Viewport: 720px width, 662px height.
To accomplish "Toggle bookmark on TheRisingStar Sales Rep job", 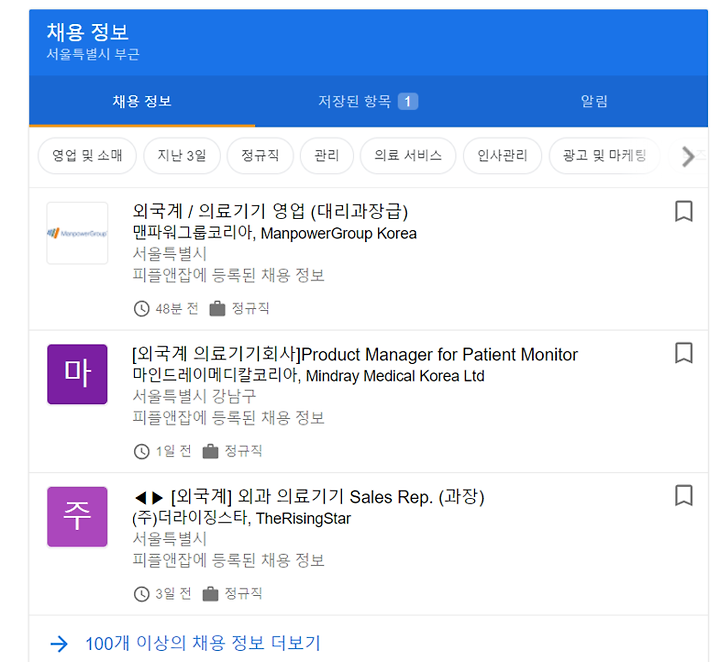I will (683, 495).
